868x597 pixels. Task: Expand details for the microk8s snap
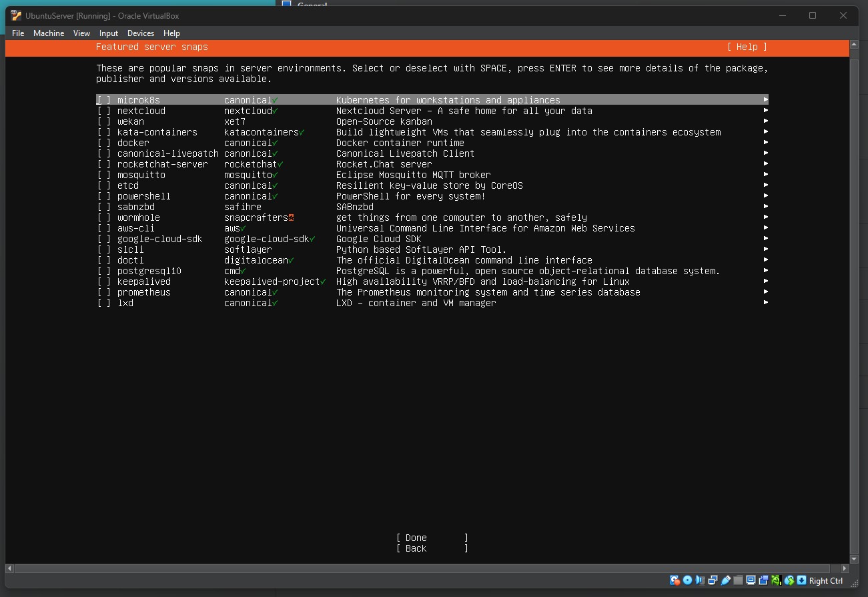pos(765,99)
